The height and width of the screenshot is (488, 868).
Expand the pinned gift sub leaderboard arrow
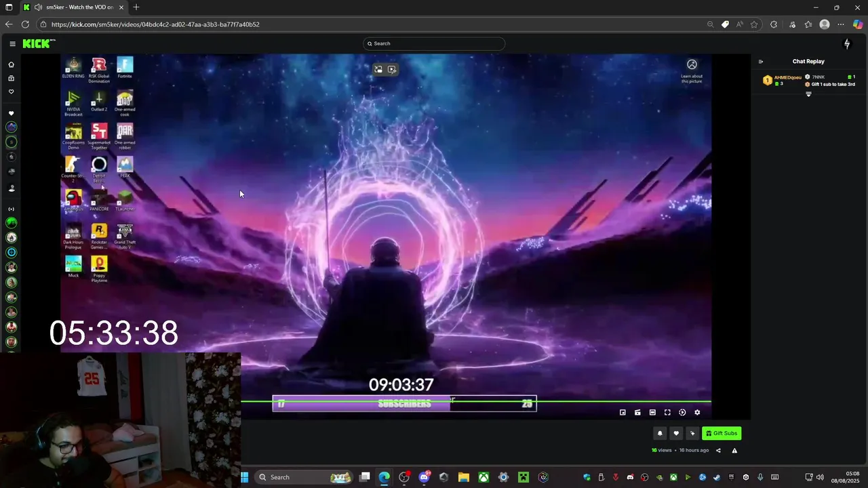tap(808, 94)
